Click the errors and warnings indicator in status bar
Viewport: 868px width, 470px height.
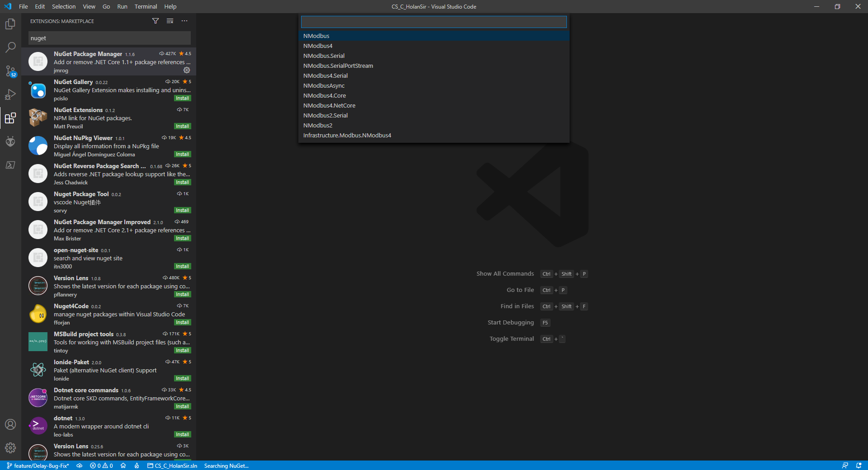pos(101,466)
